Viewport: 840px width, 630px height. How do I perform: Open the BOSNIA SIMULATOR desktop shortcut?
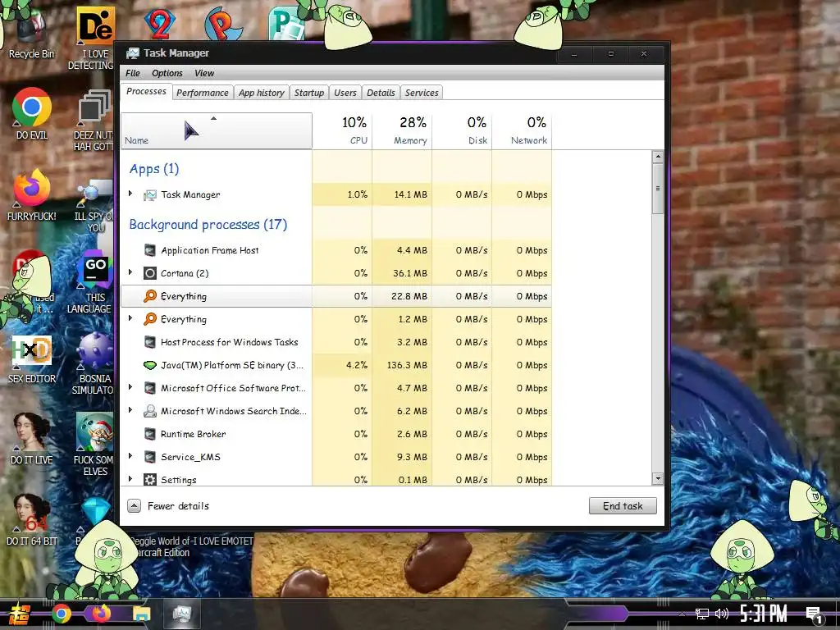(x=94, y=364)
